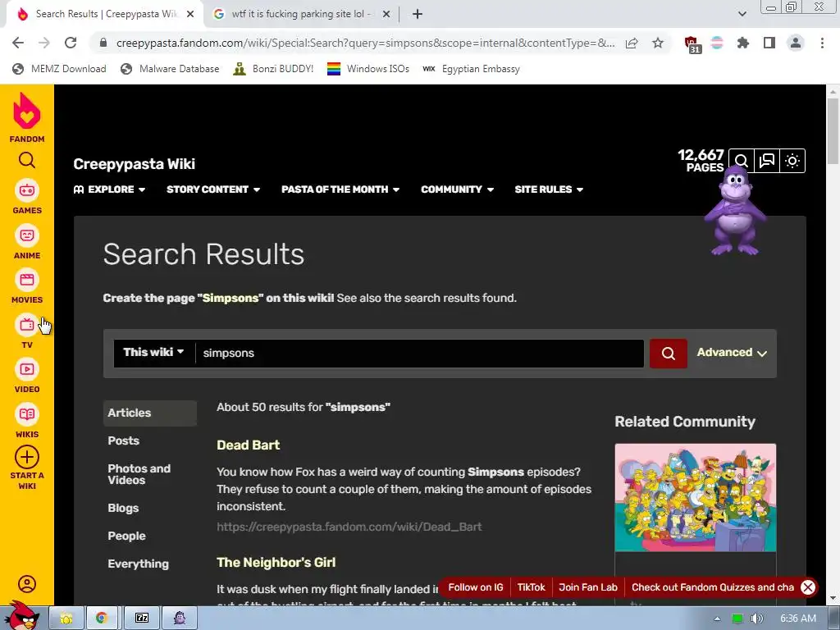Open the striped flag extension icon
Image resolution: width=840 pixels, height=630 pixels.
coord(717,43)
